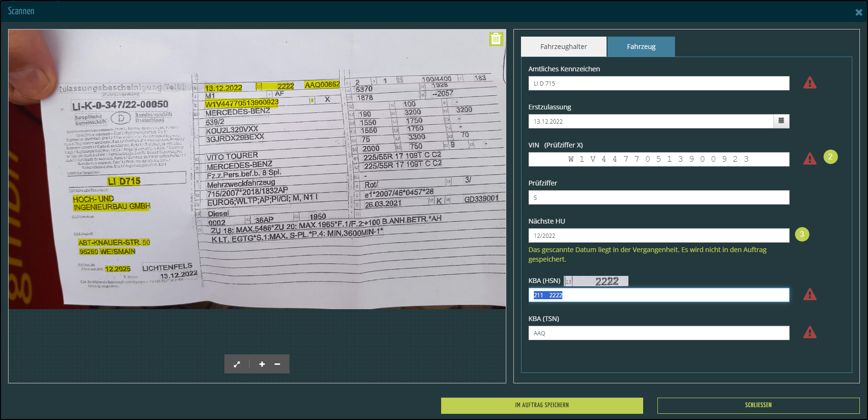This screenshot has height=420, width=868.
Task: Click the SCHLIESSEN button
Action: 758,405
